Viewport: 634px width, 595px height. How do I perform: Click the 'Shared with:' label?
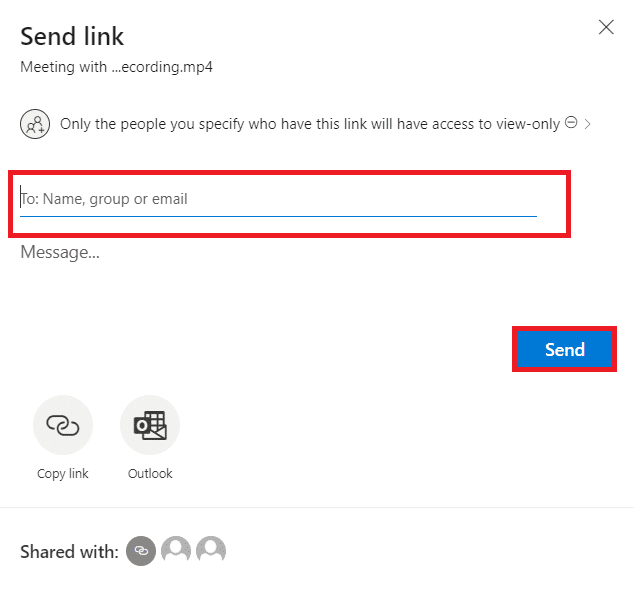70,551
